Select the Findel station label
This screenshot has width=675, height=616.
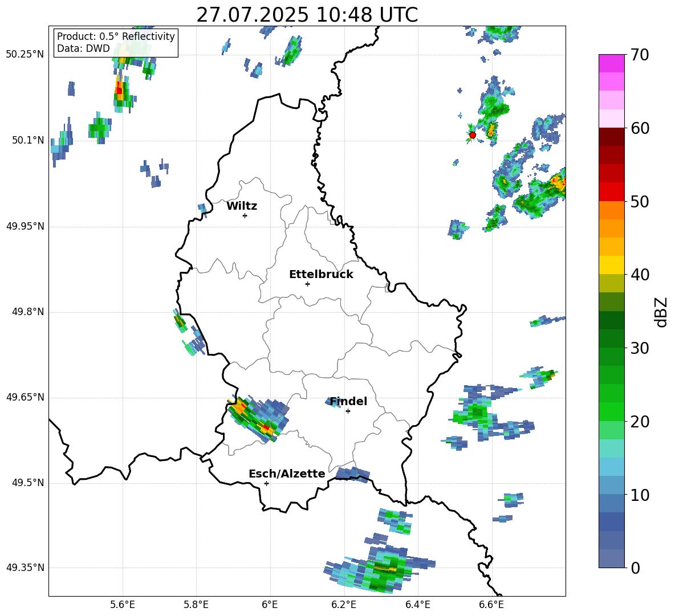point(348,401)
